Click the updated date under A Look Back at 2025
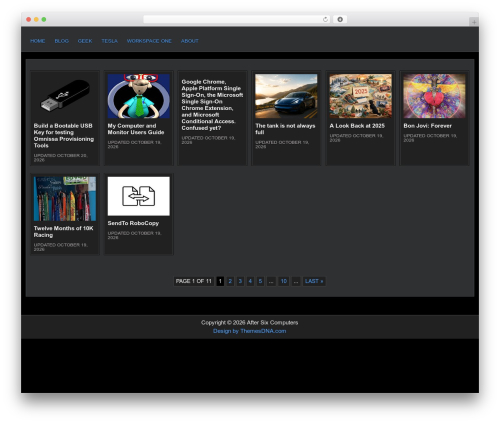This screenshot has width=500, height=423. (x=356, y=138)
